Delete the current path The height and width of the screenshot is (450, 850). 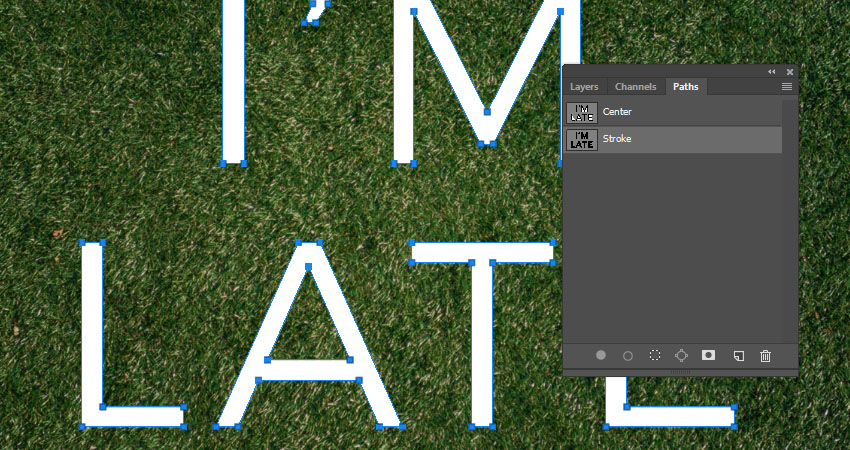[x=765, y=356]
